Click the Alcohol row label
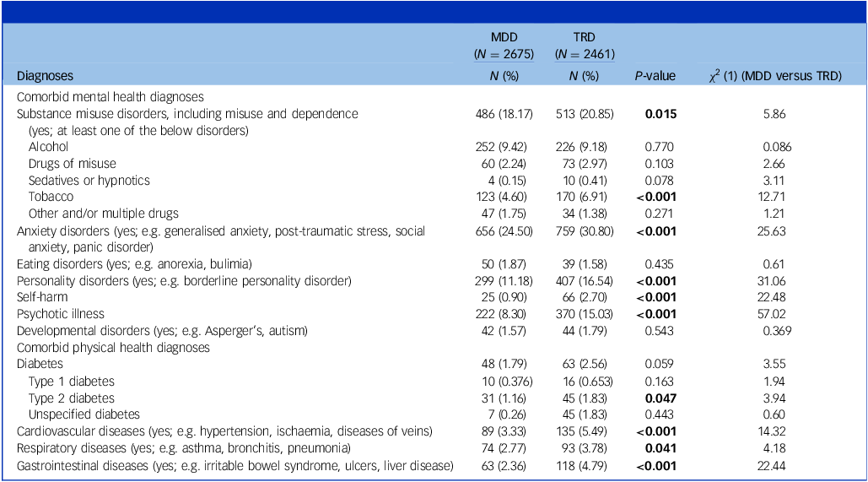Screen dimensions: 868x482 pyautogui.click(x=48, y=146)
